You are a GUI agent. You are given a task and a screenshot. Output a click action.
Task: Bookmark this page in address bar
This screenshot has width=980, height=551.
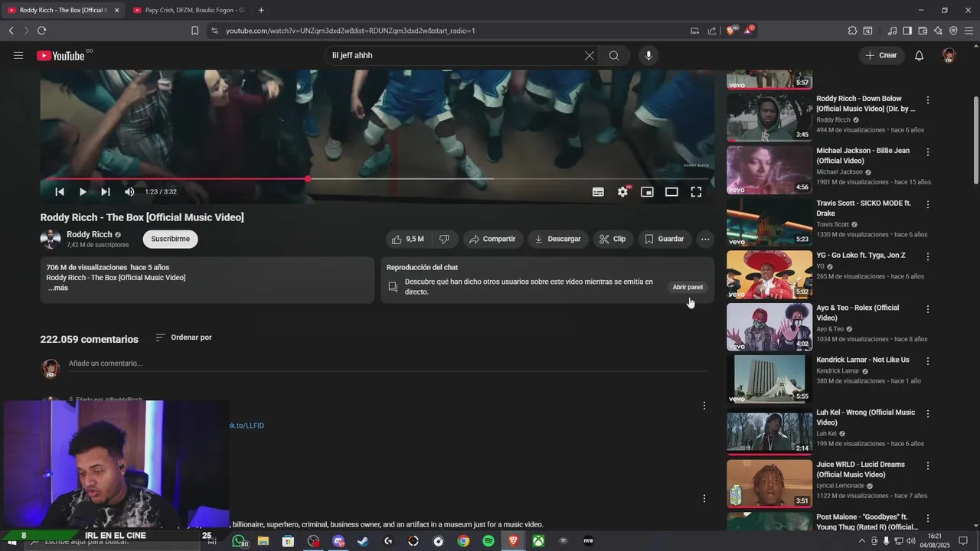(194, 31)
